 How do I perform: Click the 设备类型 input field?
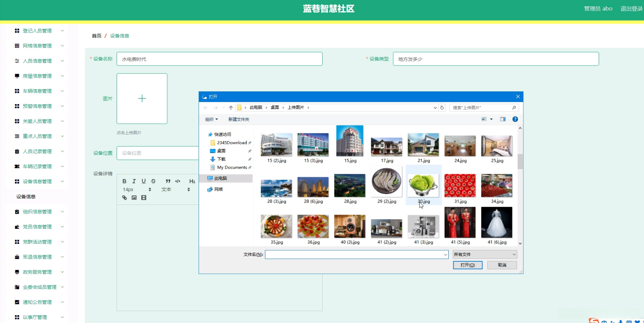[496, 59]
